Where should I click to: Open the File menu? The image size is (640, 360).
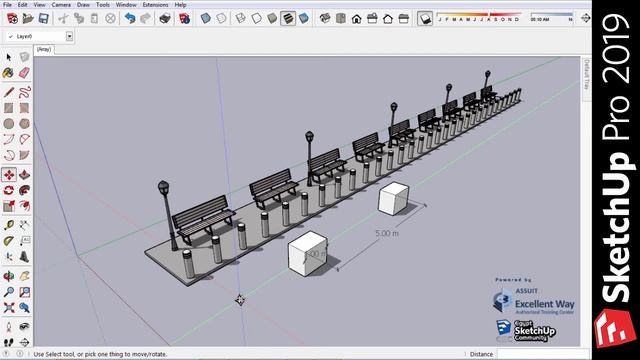7,5
